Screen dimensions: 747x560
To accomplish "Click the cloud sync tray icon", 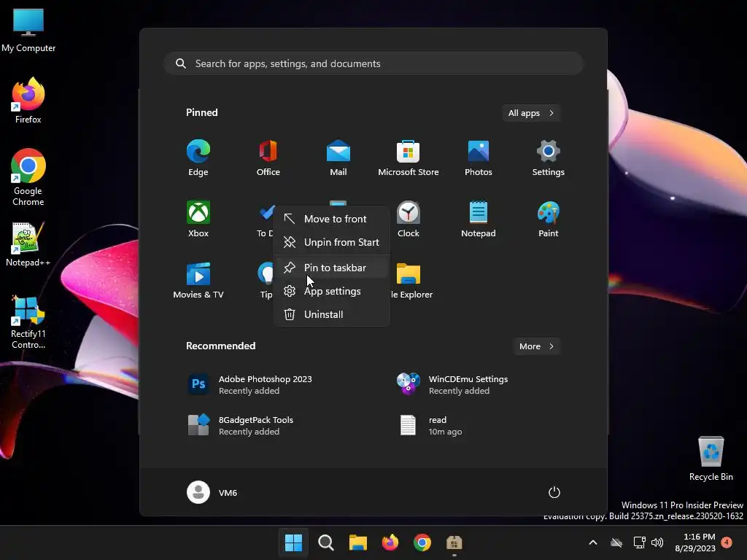I will [x=616, y=542].
